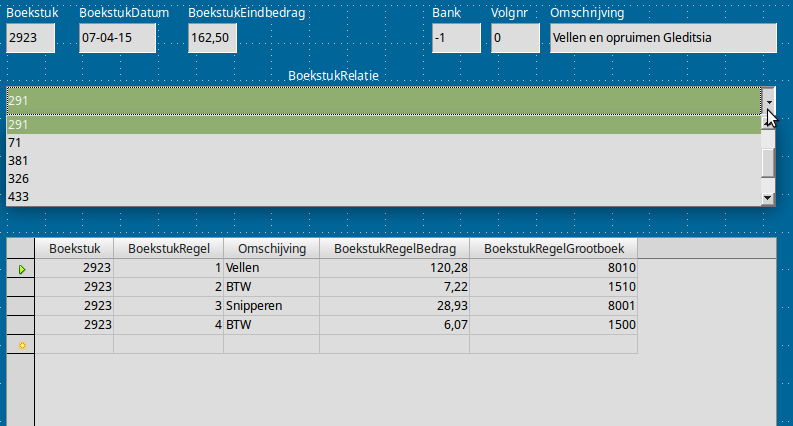
Task: Click the BoekstukDatum field 07-04-15
Action: coord(118,39)
